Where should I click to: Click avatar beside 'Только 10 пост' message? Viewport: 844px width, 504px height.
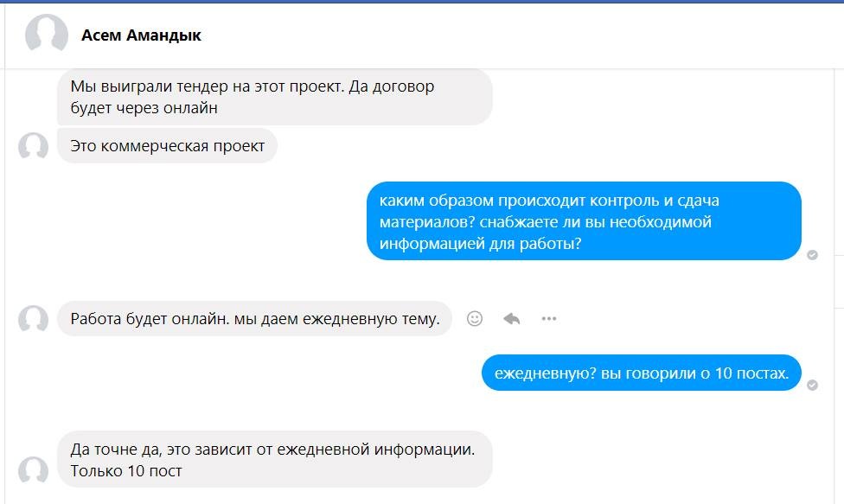tap(34, 469)
